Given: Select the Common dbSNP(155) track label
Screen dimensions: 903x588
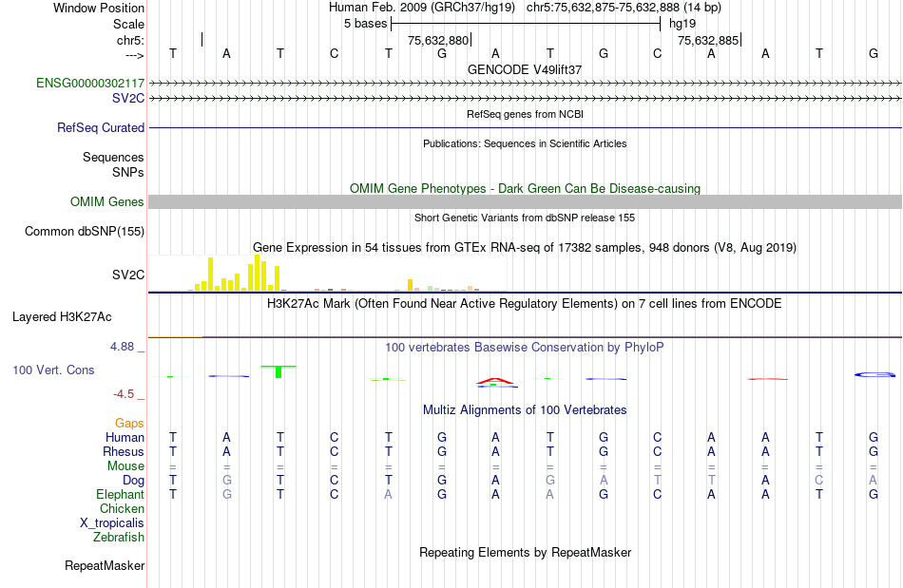Looking at the screenshot, I should 84,231.
